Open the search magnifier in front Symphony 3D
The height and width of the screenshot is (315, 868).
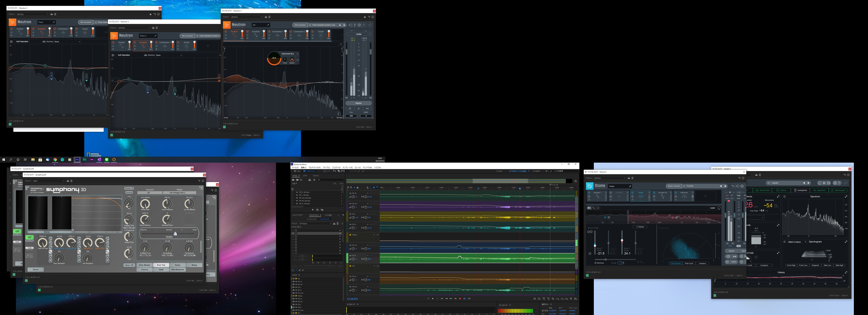pyautogui.click(x=201, y=188)
